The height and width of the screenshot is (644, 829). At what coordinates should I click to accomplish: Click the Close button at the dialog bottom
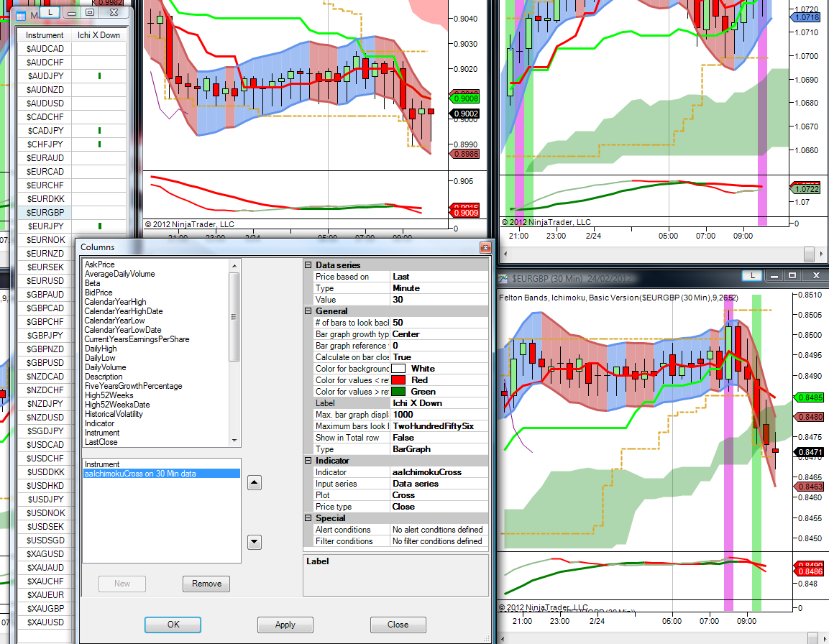click(x=398, y=625)
